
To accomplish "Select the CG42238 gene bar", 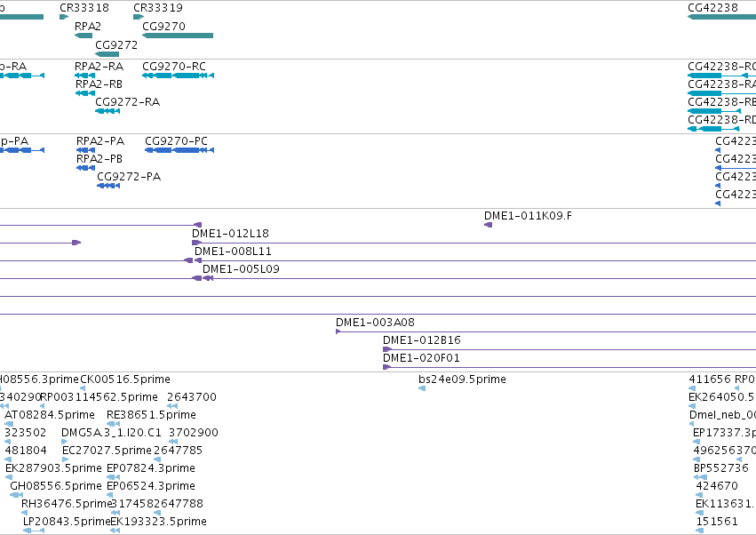I will [721, 17].
